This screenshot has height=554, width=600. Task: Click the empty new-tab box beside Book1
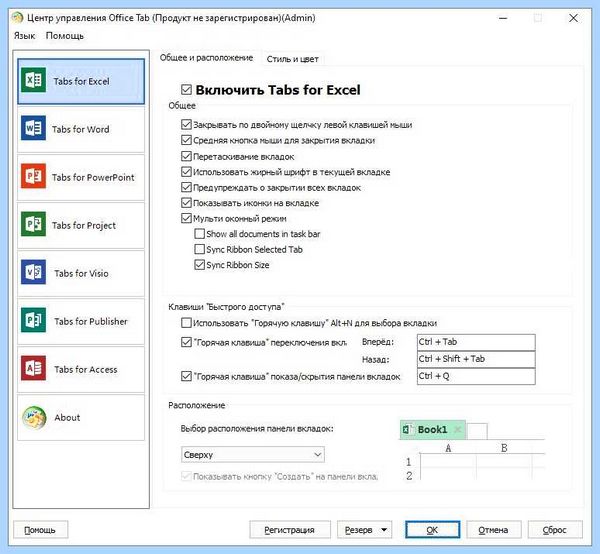[477, 431]
